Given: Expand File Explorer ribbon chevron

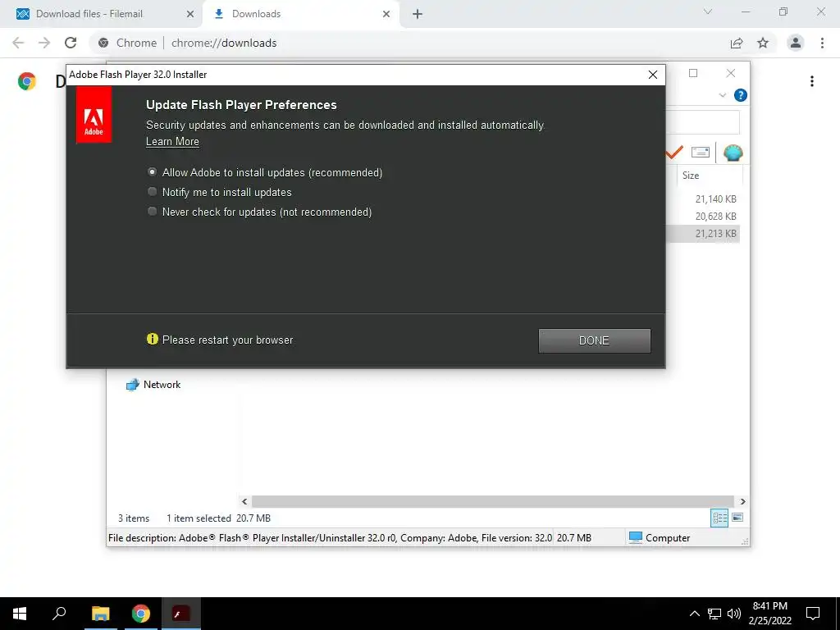Looking at the screenshot, I should point(722,95).
